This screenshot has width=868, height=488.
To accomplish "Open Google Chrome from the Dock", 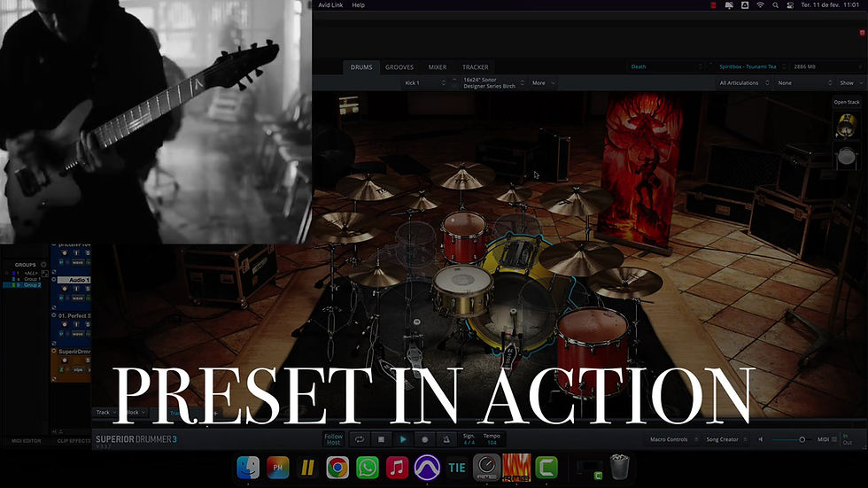I will pos(337,468).
